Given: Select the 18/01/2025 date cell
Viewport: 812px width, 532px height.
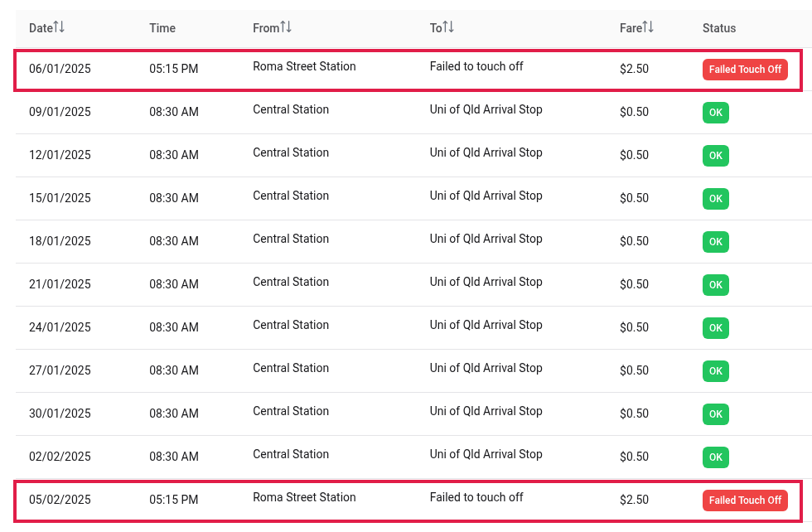Looking at the screenshot, I should [60, 241].
